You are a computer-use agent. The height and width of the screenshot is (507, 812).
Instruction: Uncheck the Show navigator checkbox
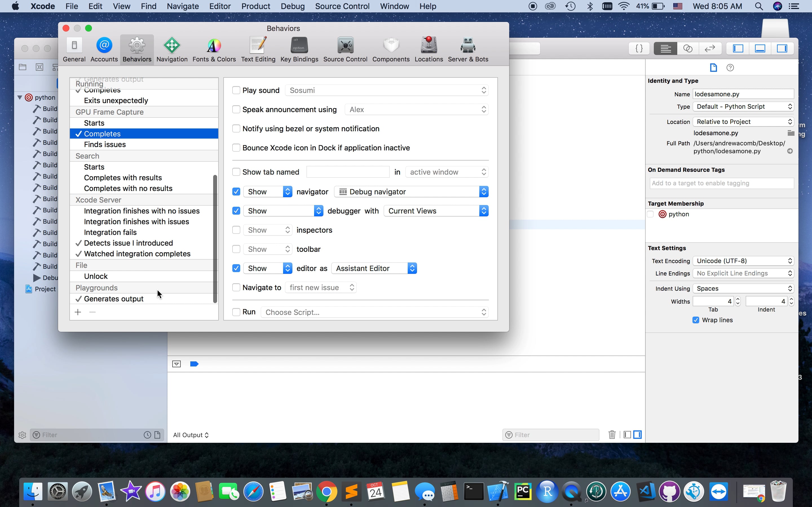click(236, 192)
